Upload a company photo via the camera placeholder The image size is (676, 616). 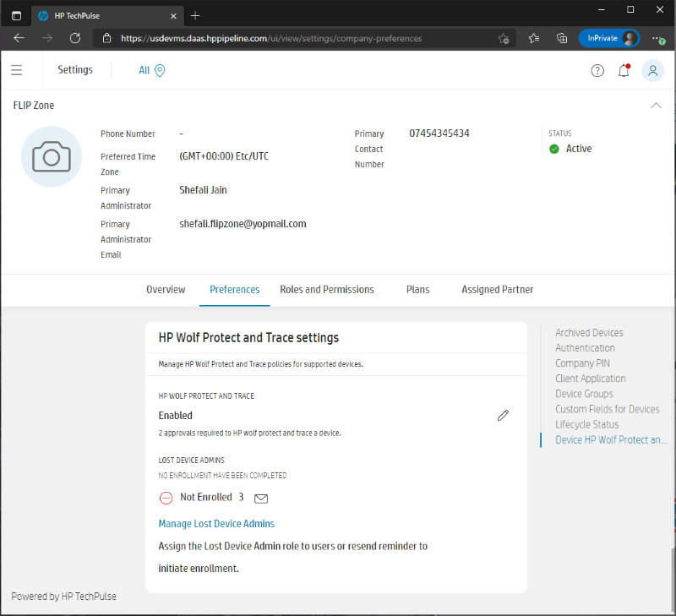click(51, 156)
